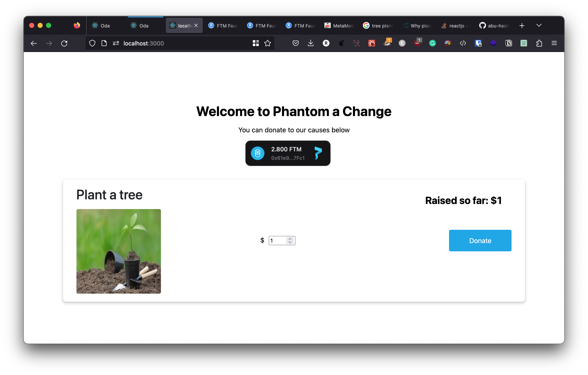Increase donation amount with up stepper

point(290,238)
